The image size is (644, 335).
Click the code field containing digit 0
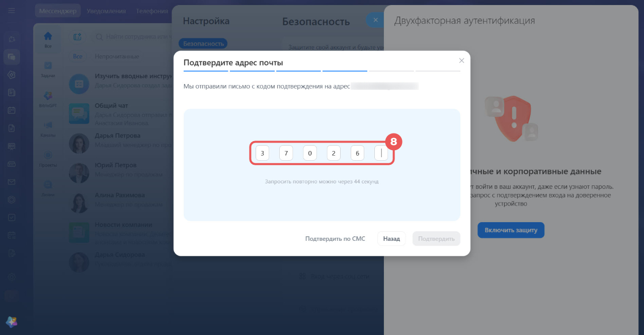(310, 153)
